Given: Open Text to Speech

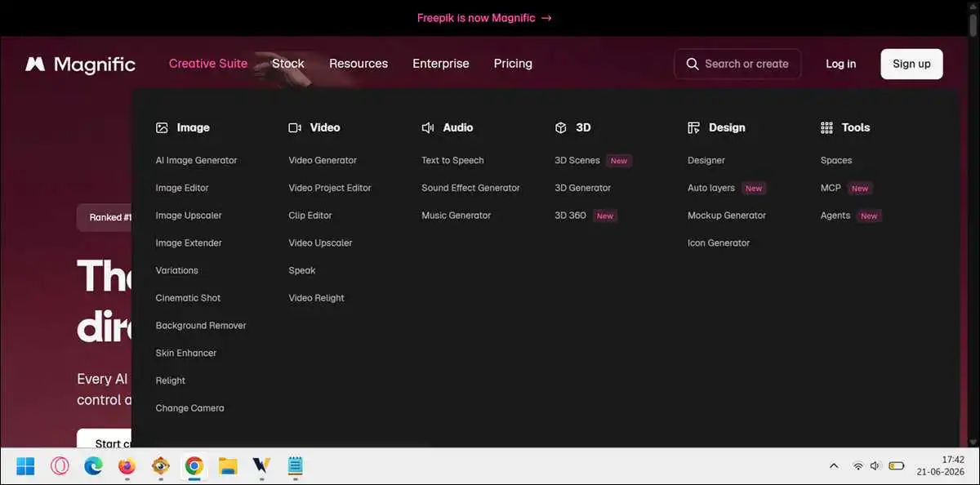Looking at the screenshot, I should click(x=452, y=160).
